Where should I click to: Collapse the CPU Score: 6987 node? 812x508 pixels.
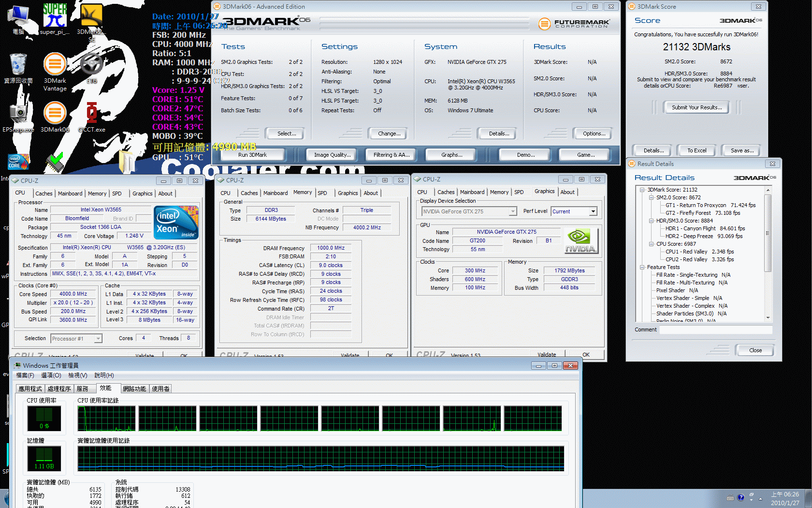click(651, 244)
